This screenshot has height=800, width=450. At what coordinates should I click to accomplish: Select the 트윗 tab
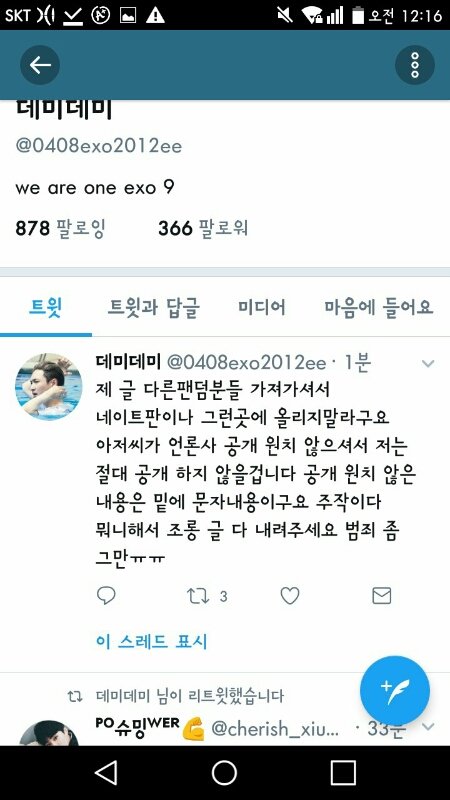tap(45, 307)
